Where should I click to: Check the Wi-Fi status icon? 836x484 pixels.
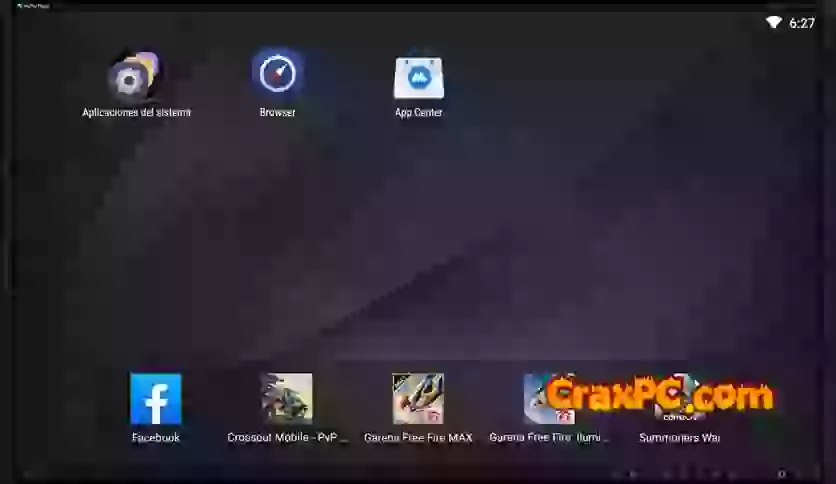tap(774, 22)
